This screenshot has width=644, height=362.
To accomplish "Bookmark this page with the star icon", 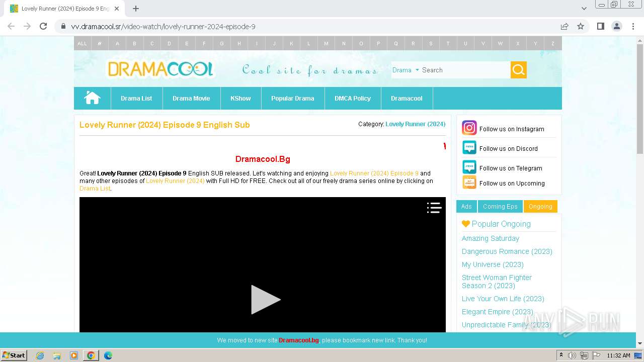I will pyautogui.click(x=581, y=26).
